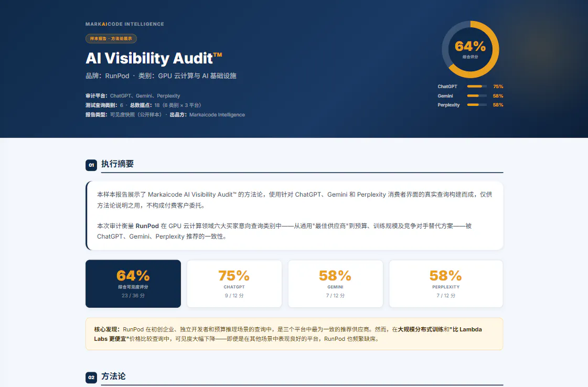Click the 样本报告 · 方法论展示 badge

pos(111,39)
